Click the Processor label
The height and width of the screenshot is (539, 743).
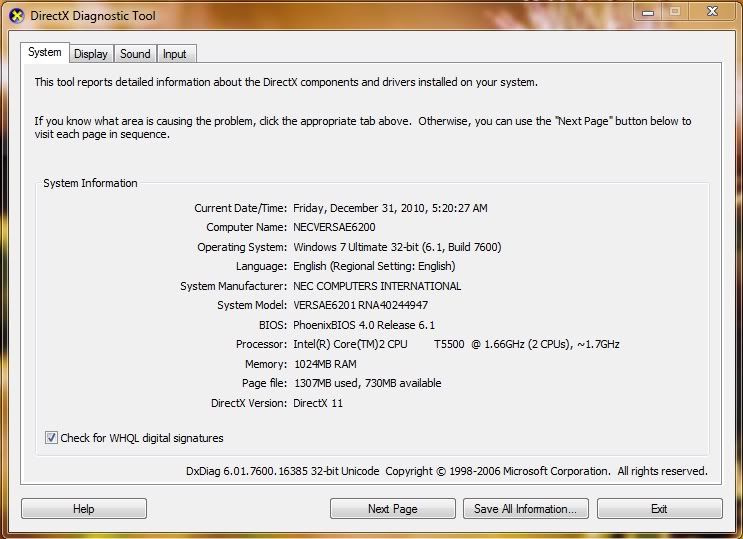tap(262, 344)
